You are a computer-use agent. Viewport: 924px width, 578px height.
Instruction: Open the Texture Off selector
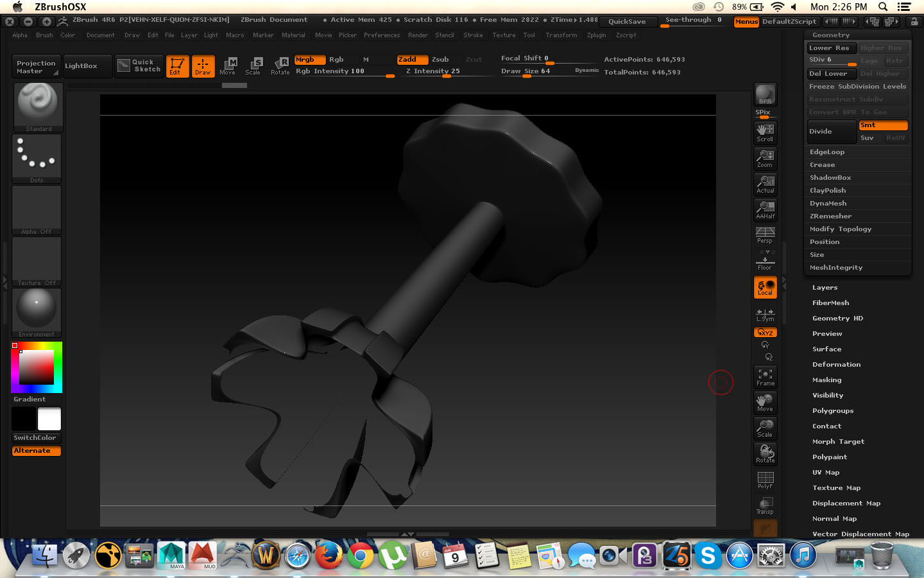pos(37,261)
